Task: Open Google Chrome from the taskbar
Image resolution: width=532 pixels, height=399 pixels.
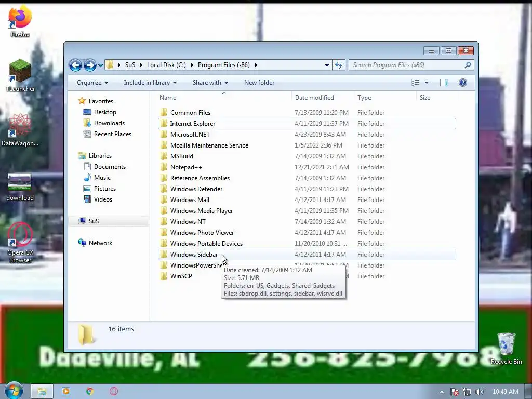Action: pos(90,392)
